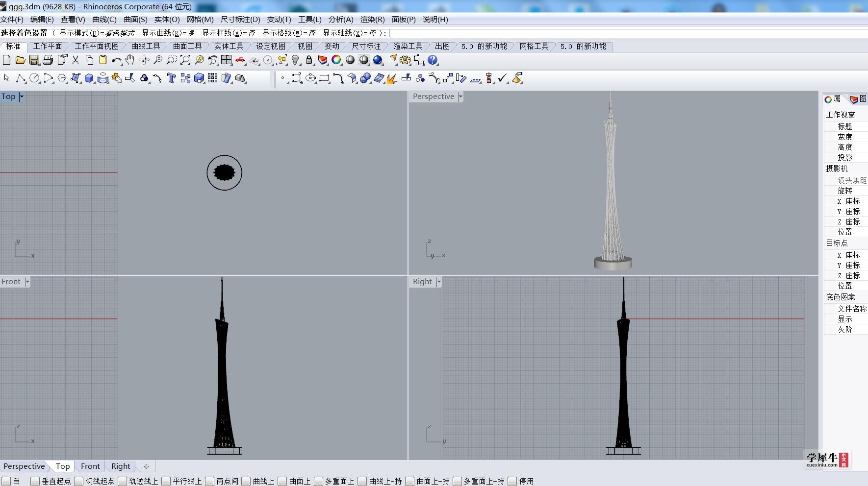Switch to the Front viewport tab at bottom

(90, 466)
